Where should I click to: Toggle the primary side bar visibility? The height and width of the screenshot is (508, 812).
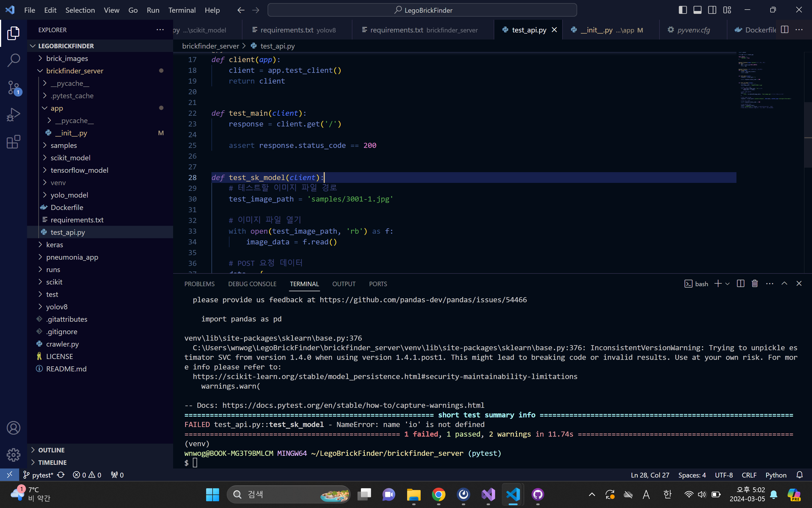683,10
